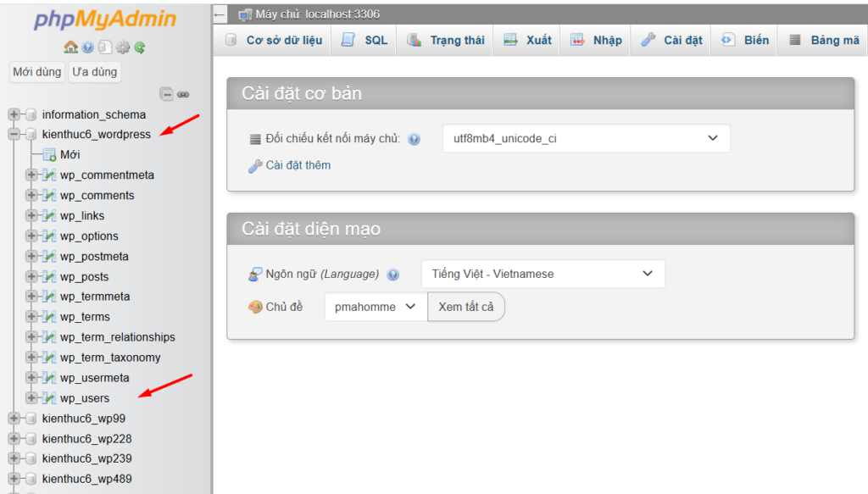
Task: Collapse the kienthuc6_wordpress database node
Action: (14, 134)
